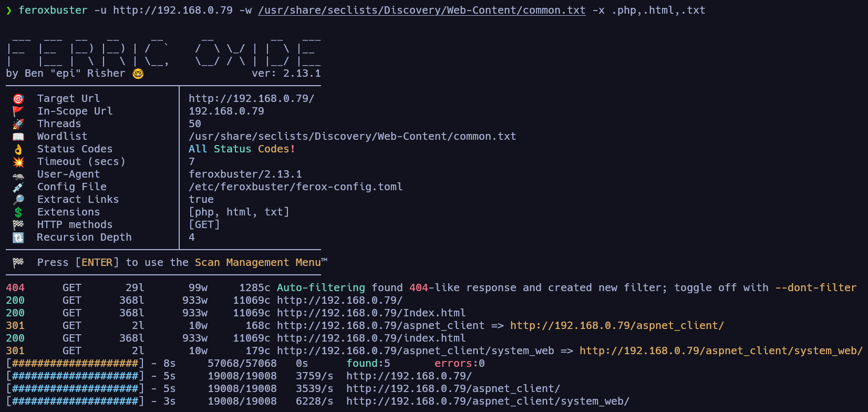
Task: Click the open book icon beside Wordlist
Action: [18, 137]
